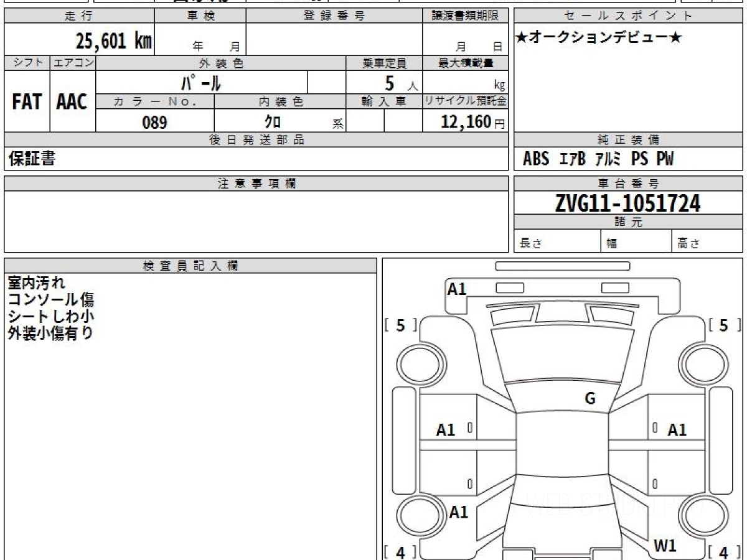Select the 保証書 entry
Screen dimensions: 747x560
click(32, 159)
